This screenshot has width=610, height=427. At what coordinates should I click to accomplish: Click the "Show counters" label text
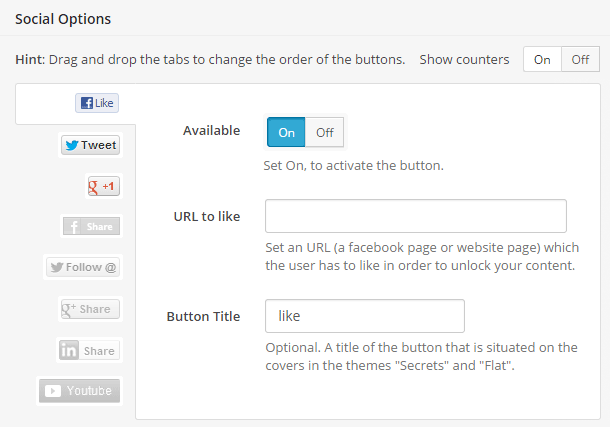click(x=464, y=59)
